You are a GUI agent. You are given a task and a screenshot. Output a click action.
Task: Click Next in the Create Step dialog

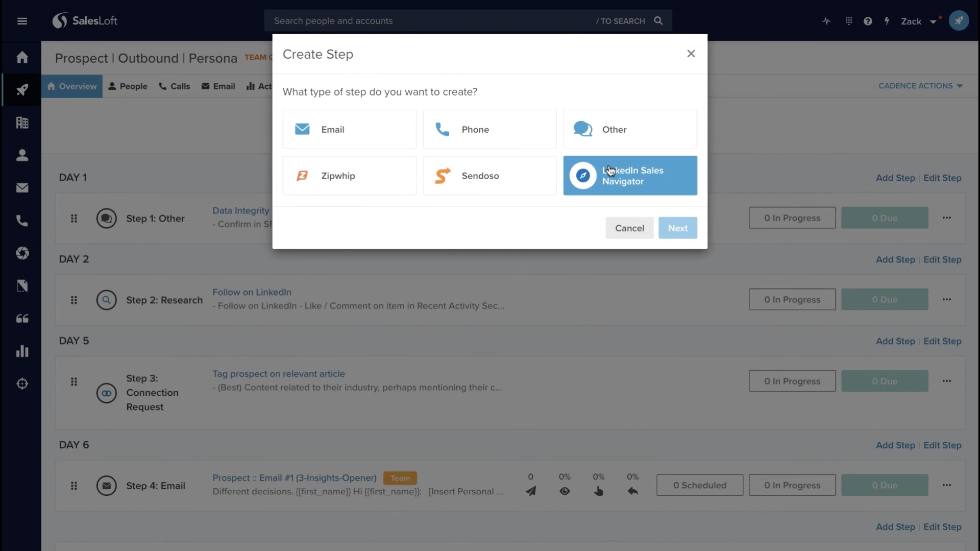pyautogui.click(x=678, y=228)
